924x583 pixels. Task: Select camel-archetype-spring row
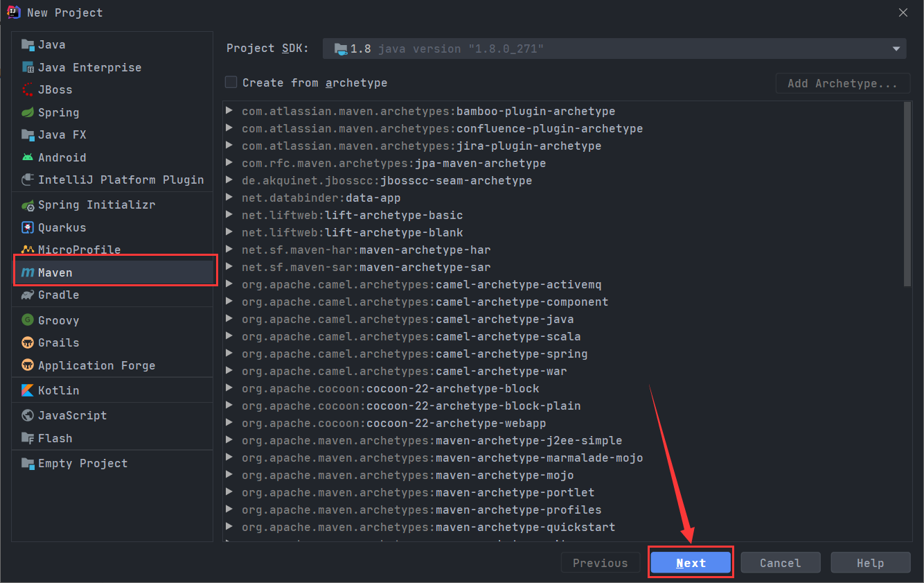click(x=563, y=354)
